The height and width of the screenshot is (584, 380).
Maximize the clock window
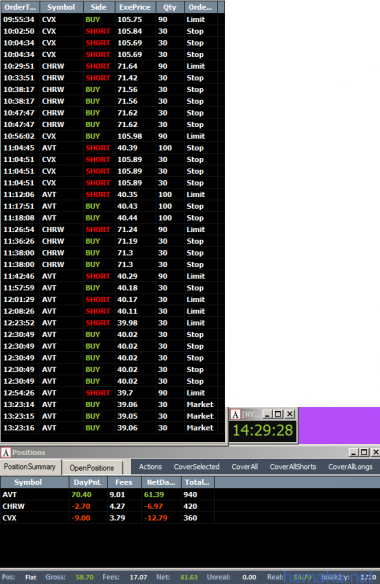point(278,414)
